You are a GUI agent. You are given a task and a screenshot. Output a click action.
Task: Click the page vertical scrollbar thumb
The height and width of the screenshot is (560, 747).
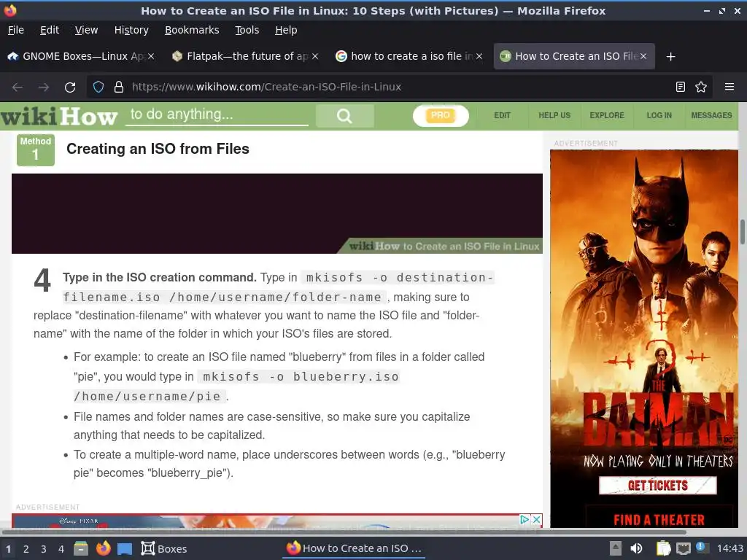[742, 232]
